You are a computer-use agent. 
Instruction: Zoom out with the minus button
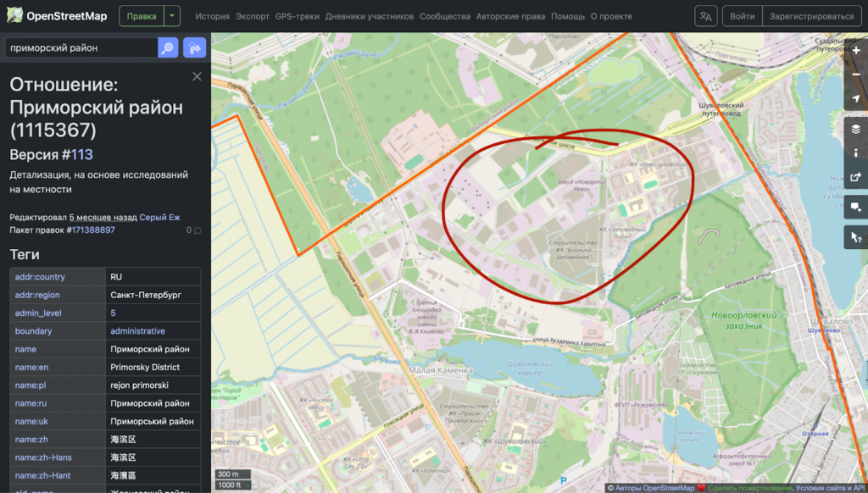856,75
